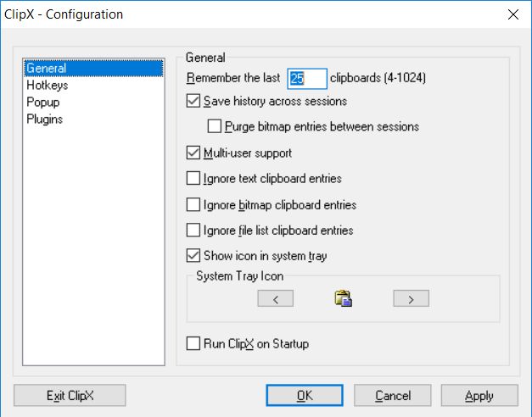Click the Cancel button
532x417 pixels.
(393, 395)
